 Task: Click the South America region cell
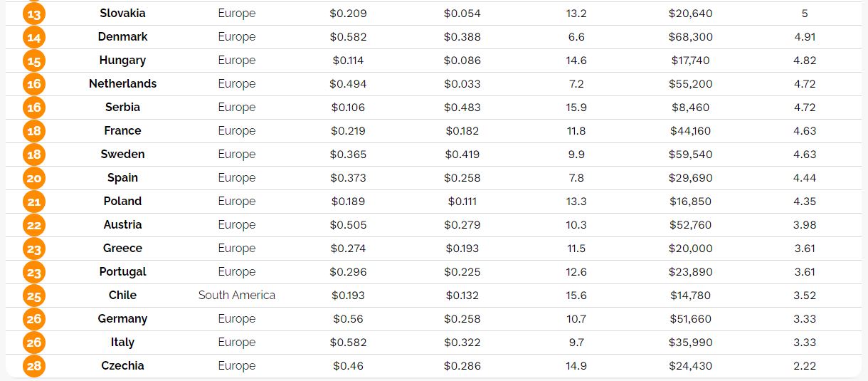(x=236, y=296)
